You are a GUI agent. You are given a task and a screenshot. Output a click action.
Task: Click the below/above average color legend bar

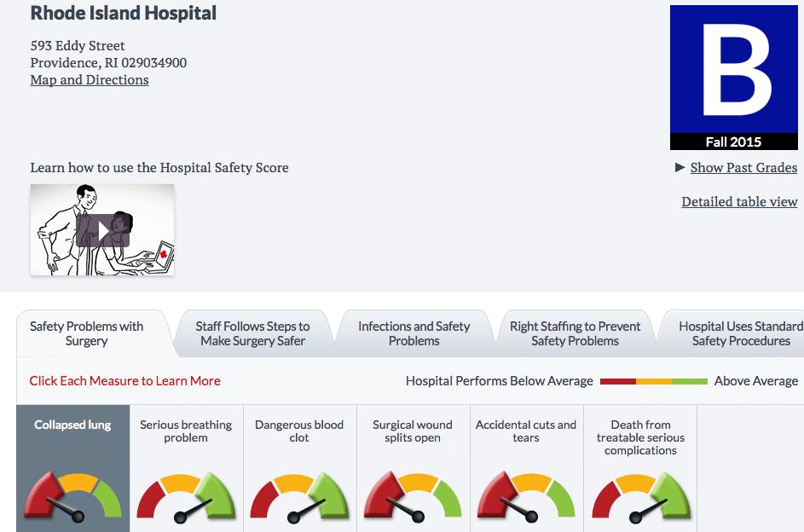[653, 381]
